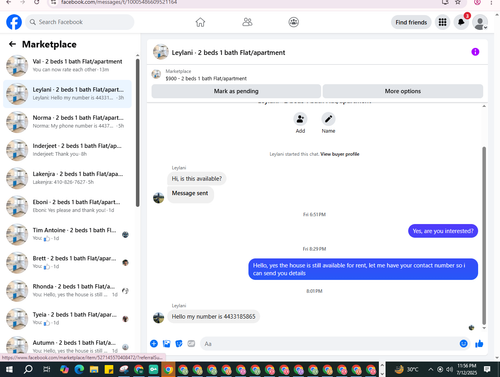Image resolution: width=500 pixels, height=377 pixels.
Task: Open the Rhonda conversation
Action: pos(68,291)
